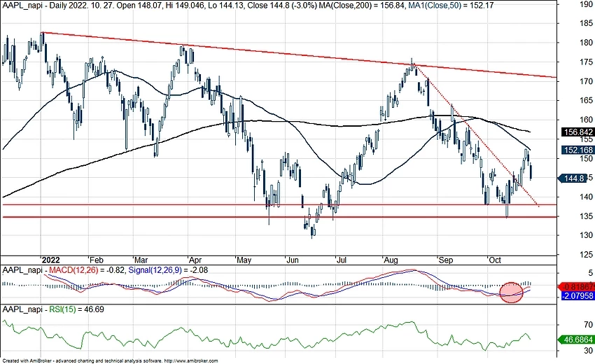Viewport: 595px width, 364px height.
Task: Select the May date axis label
Action: pos(244,260)
